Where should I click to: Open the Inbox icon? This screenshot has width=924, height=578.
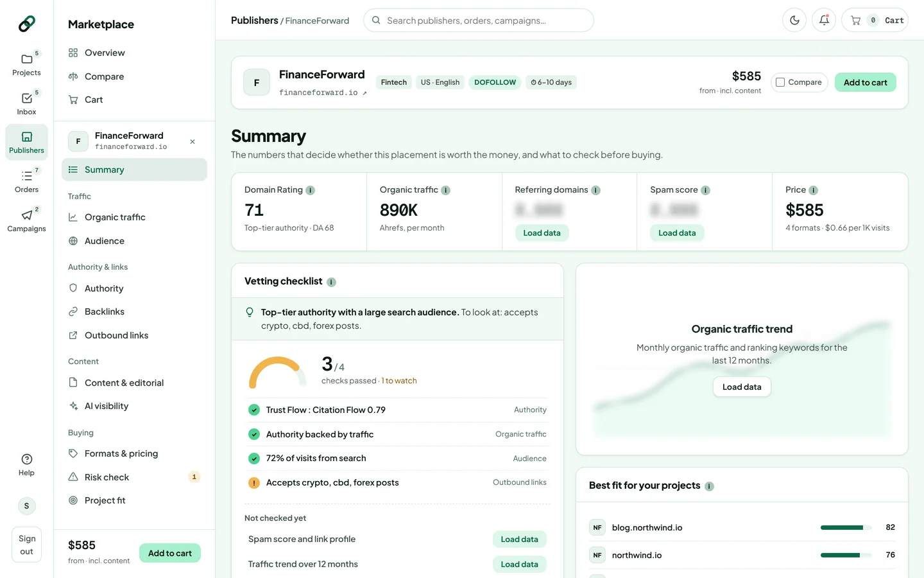pyautogui.click(x=26, y=103)
